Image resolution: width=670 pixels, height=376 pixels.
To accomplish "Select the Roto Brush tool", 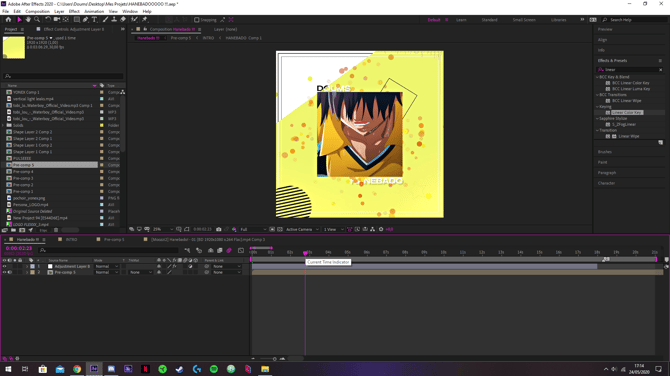I will coord(135,20).
